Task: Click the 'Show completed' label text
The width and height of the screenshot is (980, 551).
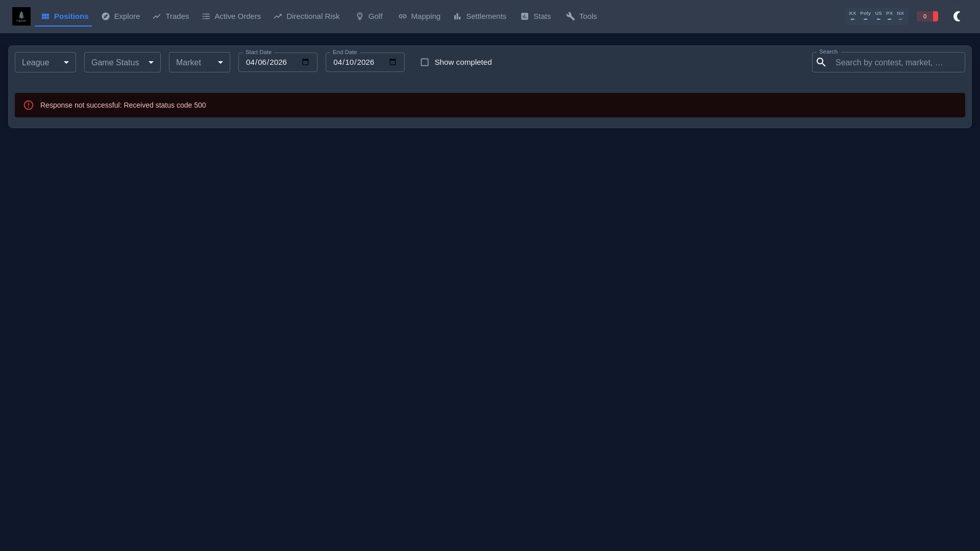Action: click(463, 62)
